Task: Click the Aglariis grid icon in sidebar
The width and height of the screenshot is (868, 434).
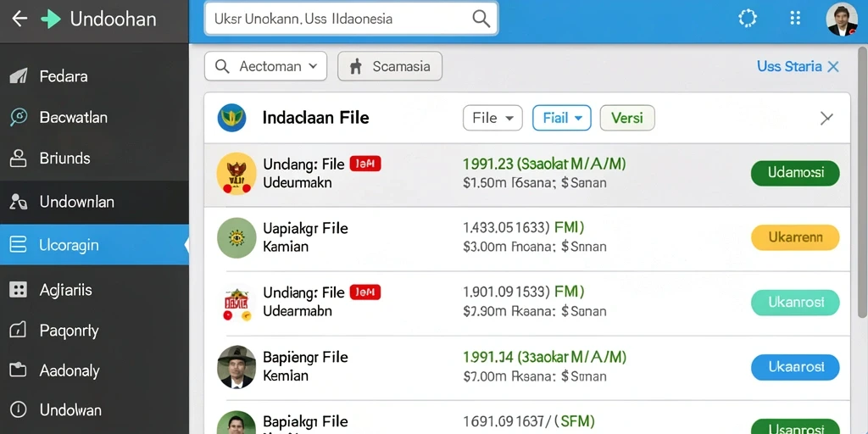Action: [x=19, y=290]
